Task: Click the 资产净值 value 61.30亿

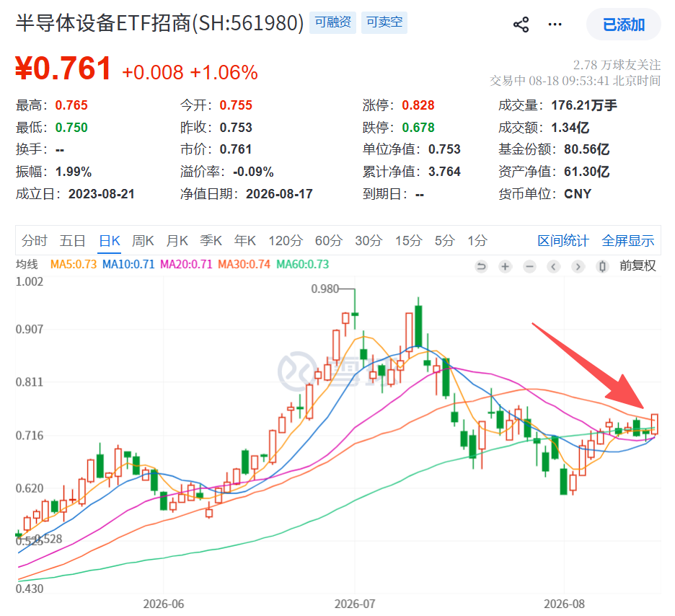Action: [x=587, y=172]
